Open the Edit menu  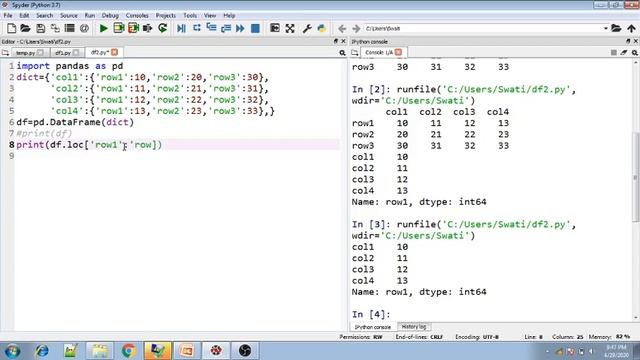pyautogui.click(x=24, y=16)
